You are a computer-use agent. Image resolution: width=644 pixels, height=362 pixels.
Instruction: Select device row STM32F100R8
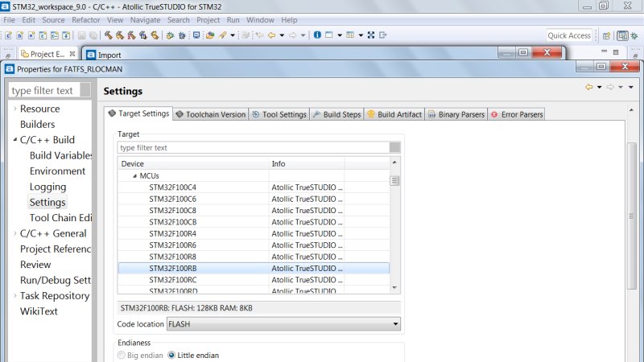254,257
